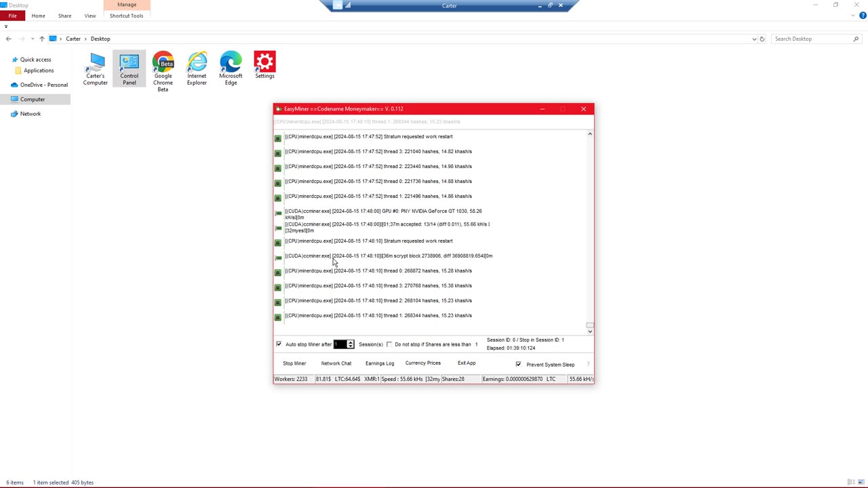Launch Google Chrome Beta shortcut
Screen dimensions: 868x488
(x=163, y=72)
